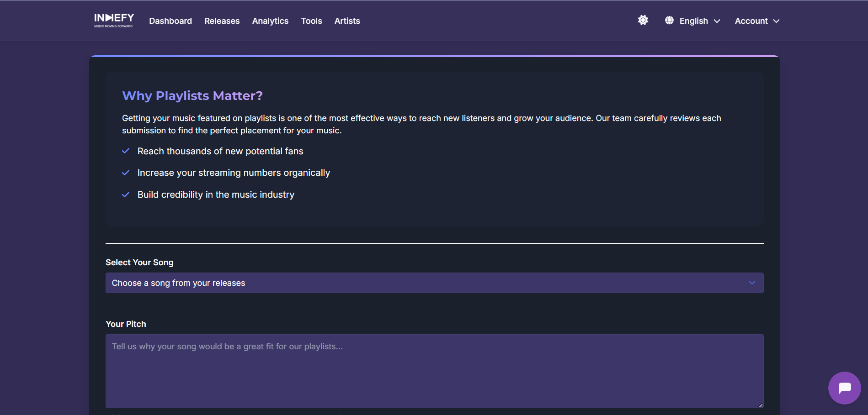This screenshot has width=868, height=415.
Task: Open the Tools menu
Action: click(311, 21)
